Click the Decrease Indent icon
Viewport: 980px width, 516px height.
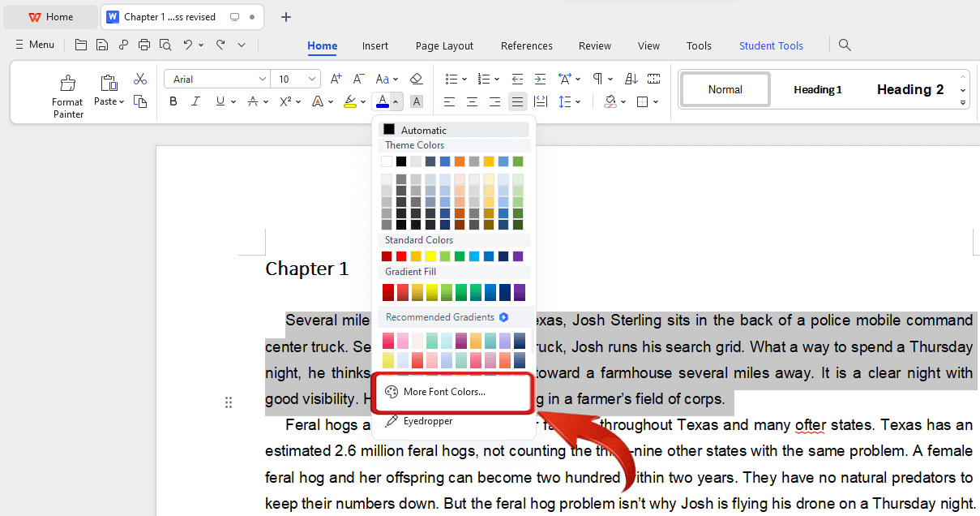[517, 79]
